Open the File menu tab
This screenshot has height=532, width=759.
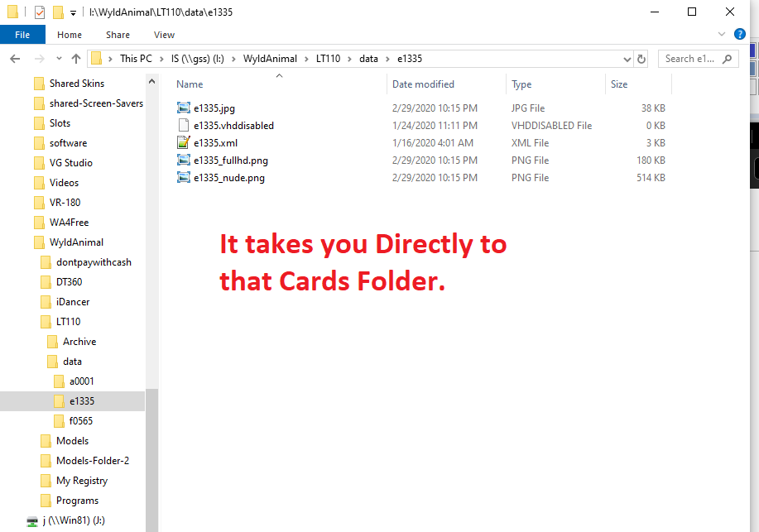point(22,35)
